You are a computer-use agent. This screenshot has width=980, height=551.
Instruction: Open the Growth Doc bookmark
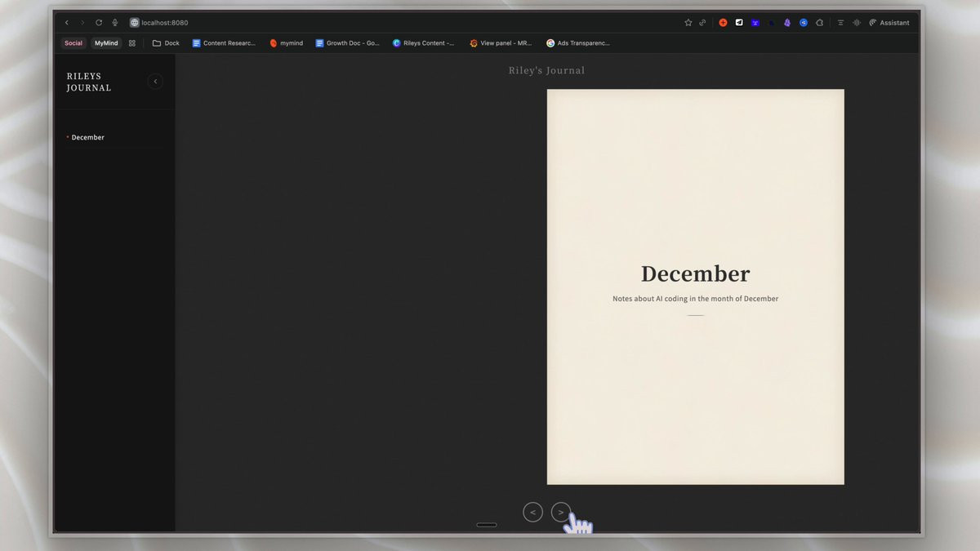pos(347,43)
